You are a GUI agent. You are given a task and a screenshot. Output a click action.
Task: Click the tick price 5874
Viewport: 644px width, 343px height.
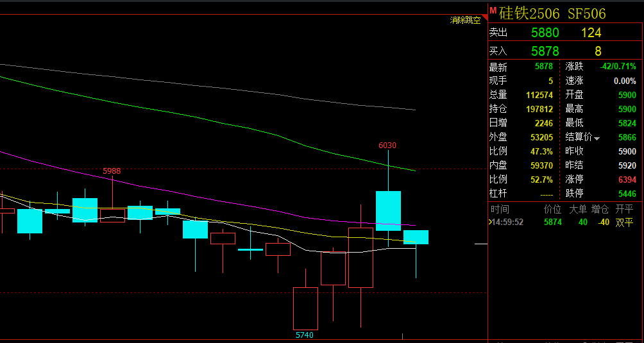pos(552,222)
